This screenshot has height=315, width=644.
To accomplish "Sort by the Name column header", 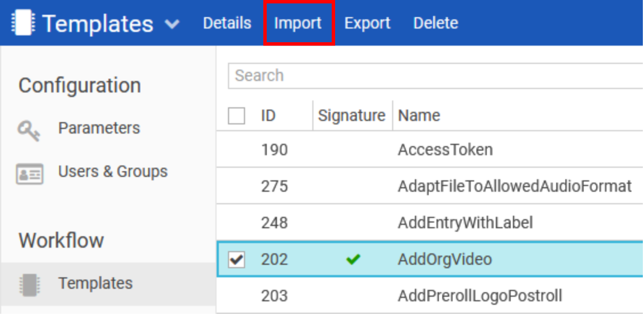I will point(419,116).
